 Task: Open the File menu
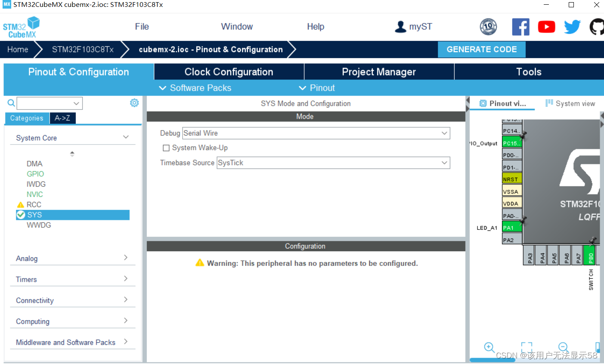[x=142, y=27]
